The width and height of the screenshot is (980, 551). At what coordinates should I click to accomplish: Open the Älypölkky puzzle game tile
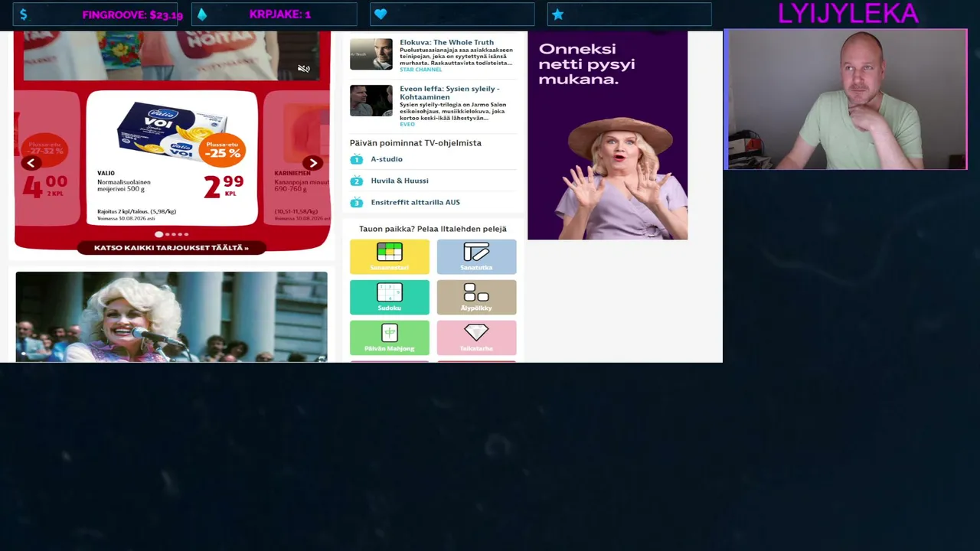point(476,297)
